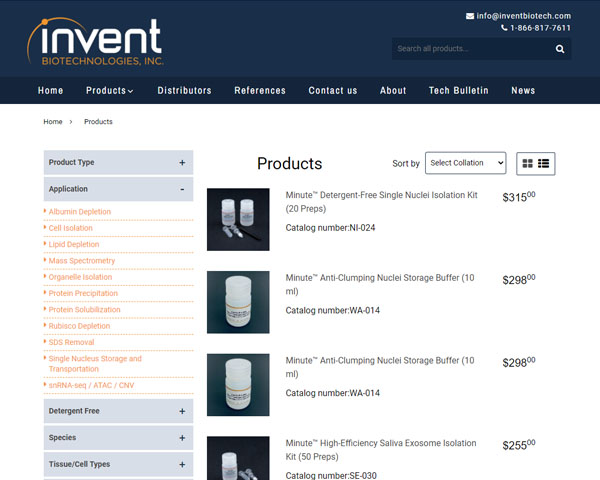The height and width of the screenshot is (480, 600).
Task: Click the Invent Biotechnologies logo
Action: click(95, 41)
